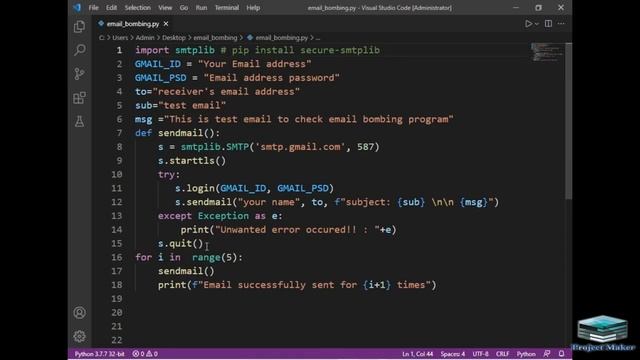Click the VS Code logo icon
The width and height of the screenshot is (640, 360).
78,7
